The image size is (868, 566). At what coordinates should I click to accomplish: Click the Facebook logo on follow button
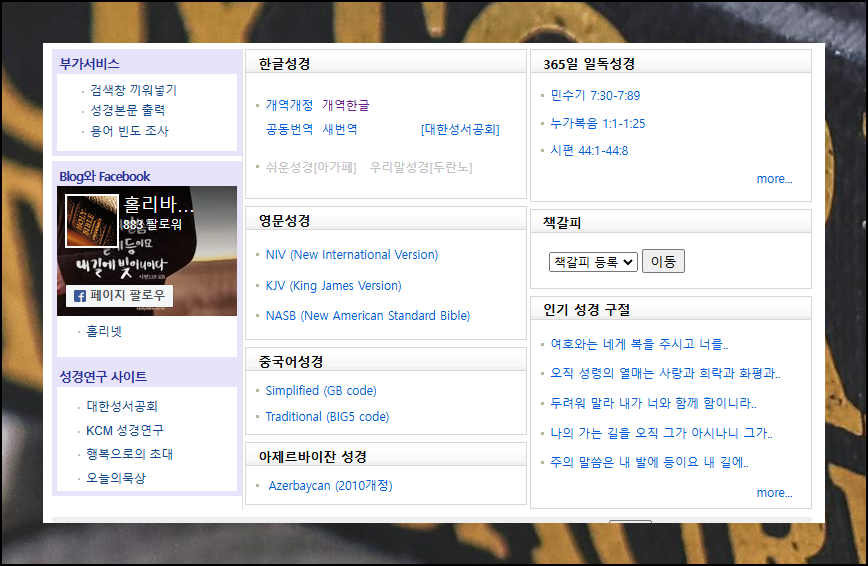pyautogui.click(x=80, y=296)
